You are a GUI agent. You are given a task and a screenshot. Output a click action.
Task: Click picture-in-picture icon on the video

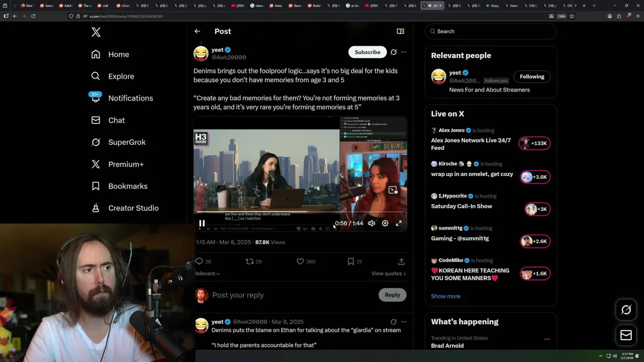point(393,190)
